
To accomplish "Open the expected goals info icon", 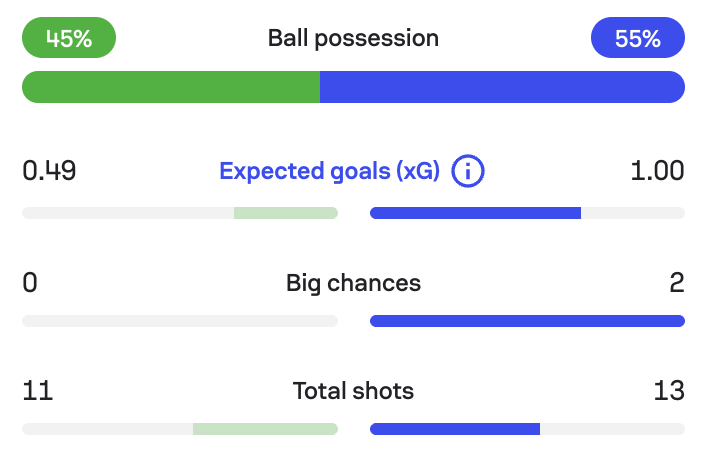I will pos(468,171).
